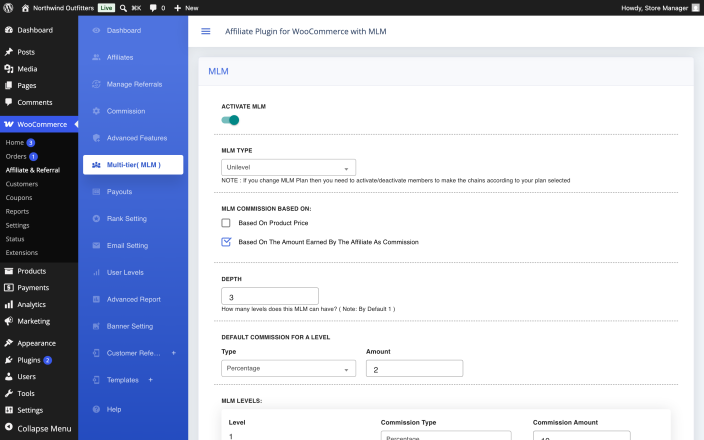
Task: Click the Media icon in WordPress menu
Action: point(9,69)
